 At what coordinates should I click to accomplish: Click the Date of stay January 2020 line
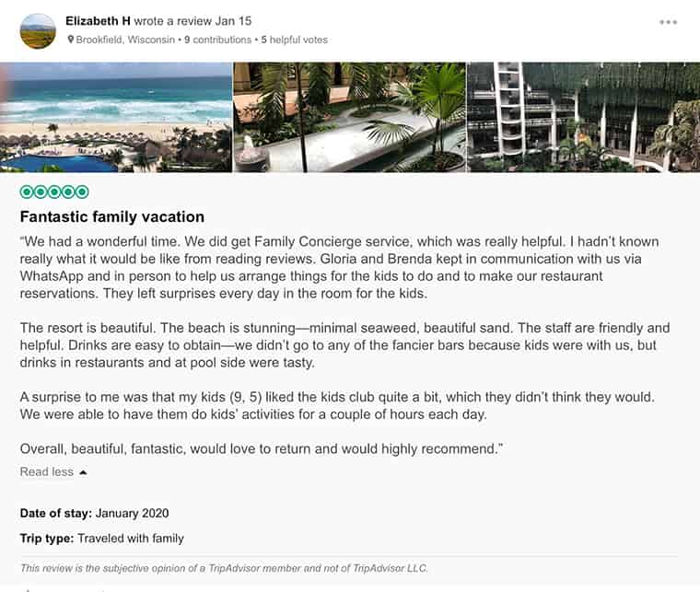(94, 513)
